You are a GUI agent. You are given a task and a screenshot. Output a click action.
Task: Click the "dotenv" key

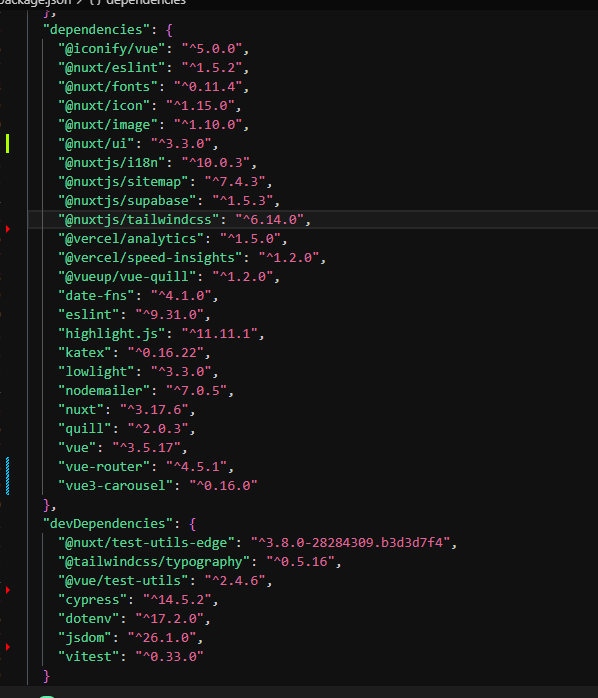click(89, 619)
